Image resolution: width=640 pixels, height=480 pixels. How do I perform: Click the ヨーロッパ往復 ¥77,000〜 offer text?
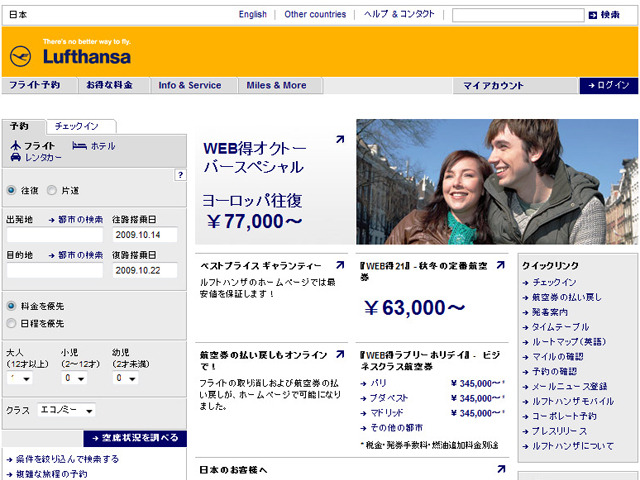click(x=253, y=211)
